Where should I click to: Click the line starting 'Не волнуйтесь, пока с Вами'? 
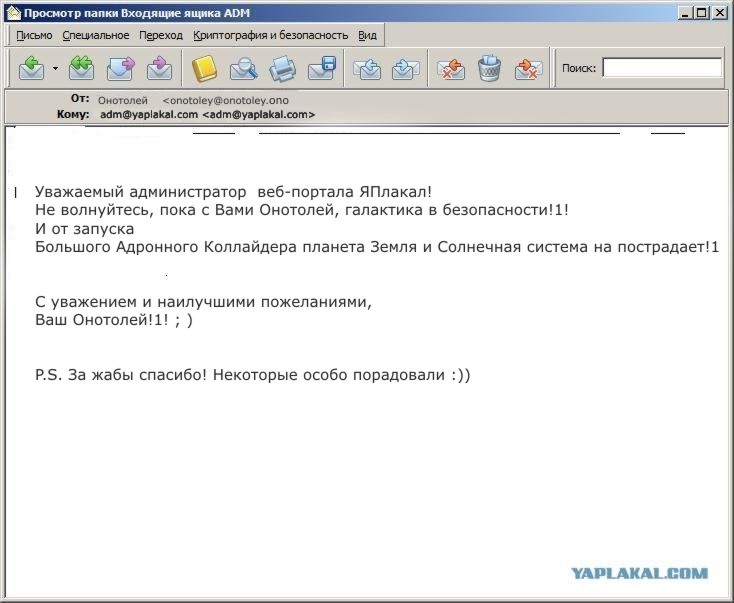(302, 210)
